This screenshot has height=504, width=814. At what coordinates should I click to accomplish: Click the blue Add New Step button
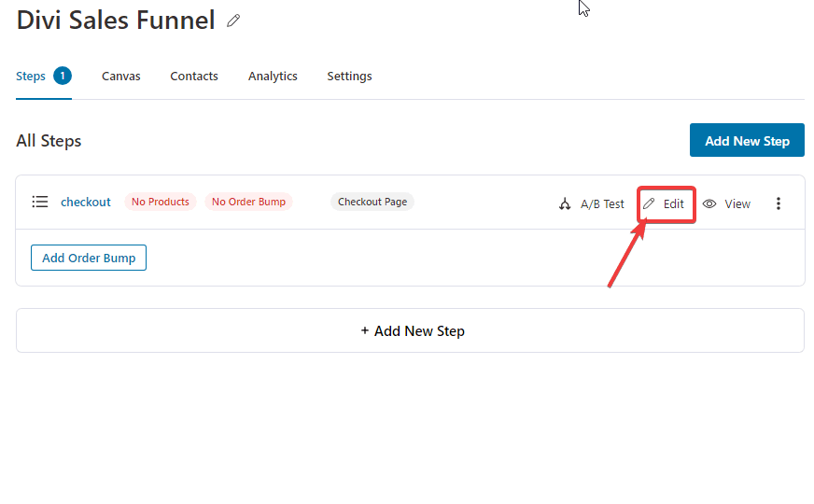pos(747,140)
